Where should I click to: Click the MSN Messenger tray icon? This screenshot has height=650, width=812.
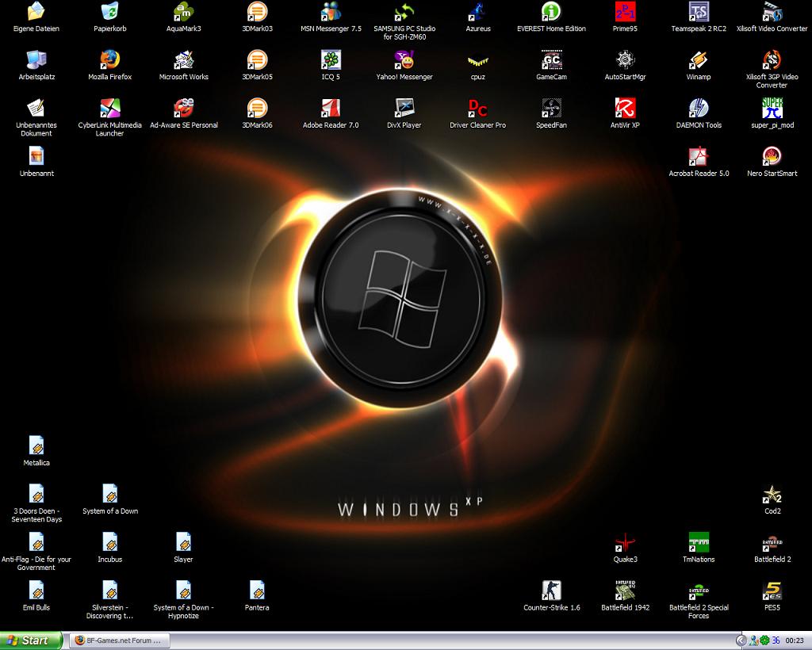[x=754, y=640]
